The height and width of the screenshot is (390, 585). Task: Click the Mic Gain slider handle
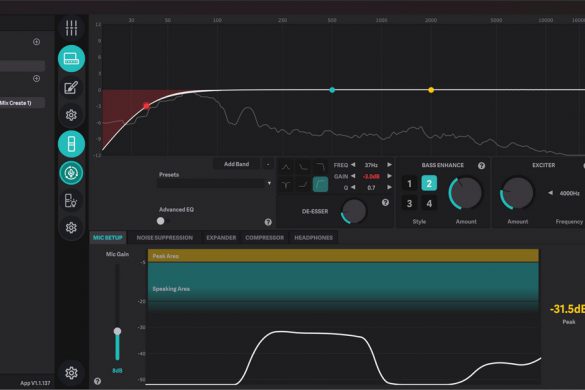117,331
